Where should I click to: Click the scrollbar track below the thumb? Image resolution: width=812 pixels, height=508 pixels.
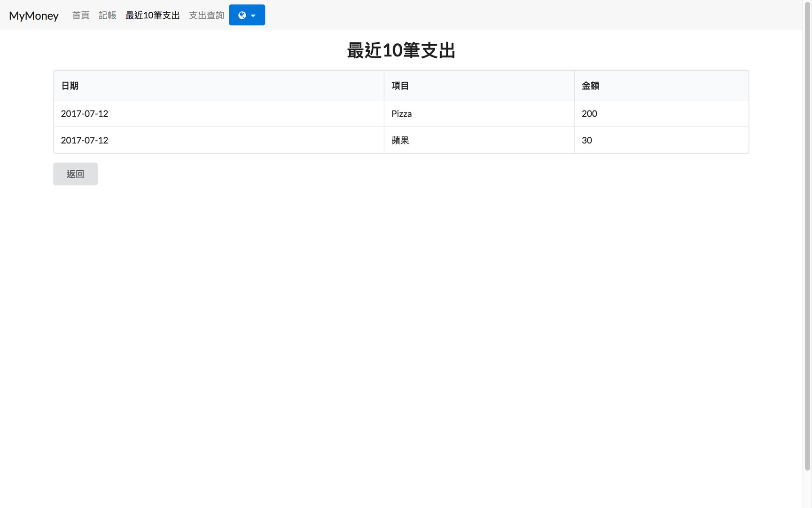tap(807, 489)
